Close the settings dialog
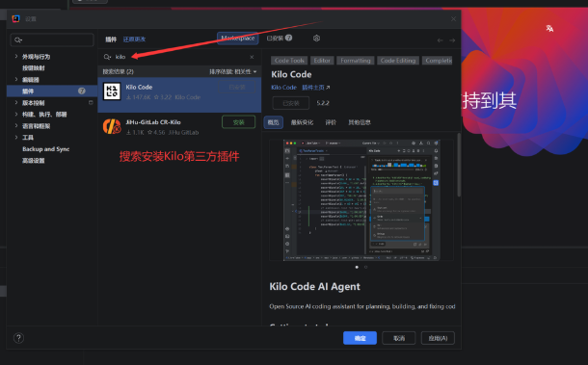Viewport: 588px width, 365px height. coord(453,18)
